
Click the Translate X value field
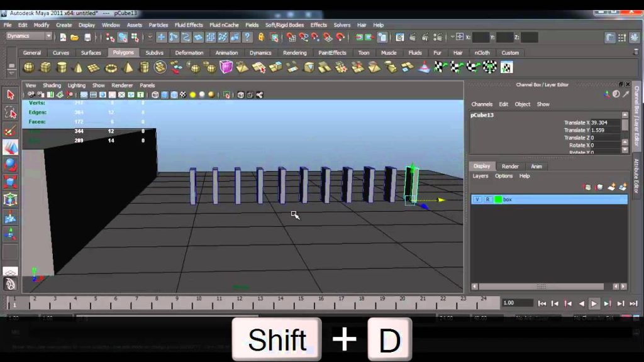point(606,123)
